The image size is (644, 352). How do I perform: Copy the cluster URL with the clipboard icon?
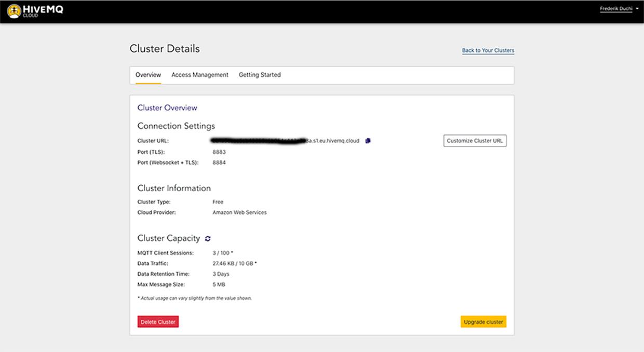[368, 141]
